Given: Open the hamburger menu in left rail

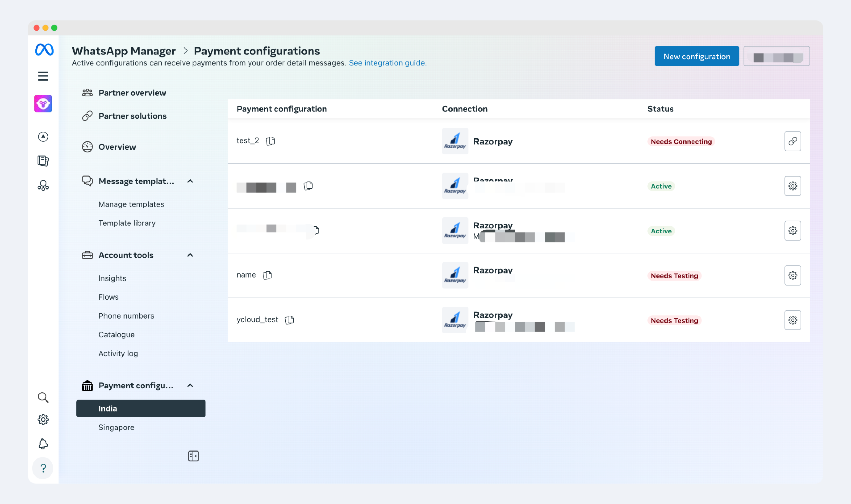Looking at the screenshot, I should (43, 76).
